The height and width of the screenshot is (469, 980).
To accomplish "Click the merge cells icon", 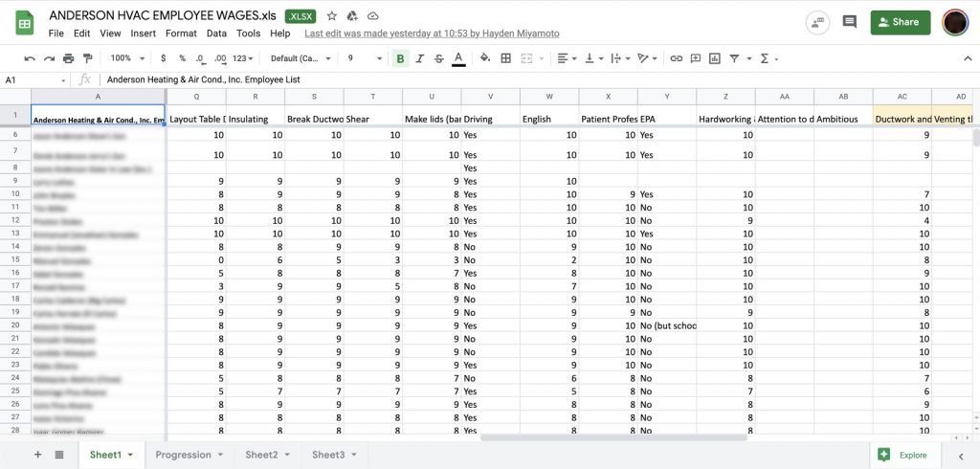I will 526,58.
